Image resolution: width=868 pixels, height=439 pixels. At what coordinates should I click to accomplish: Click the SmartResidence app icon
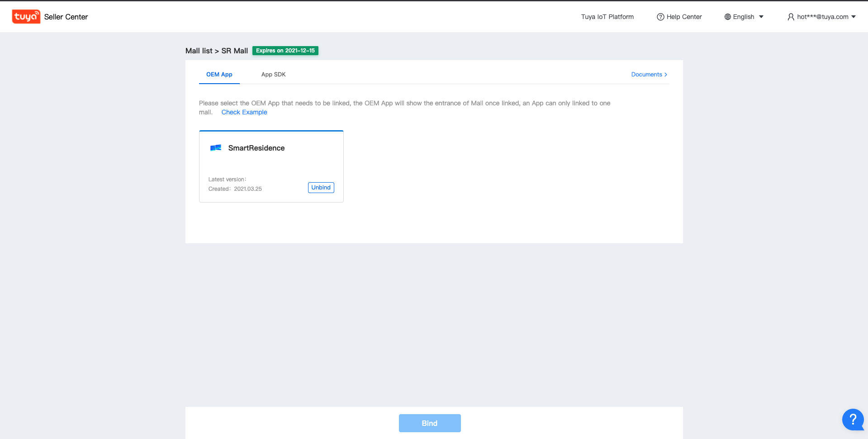216,148
